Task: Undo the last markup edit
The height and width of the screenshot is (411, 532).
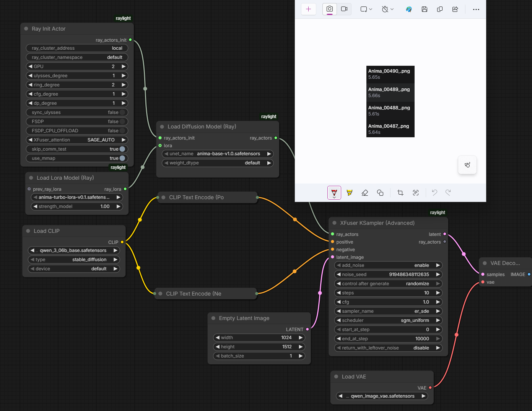Action: (x=434, y=193)
